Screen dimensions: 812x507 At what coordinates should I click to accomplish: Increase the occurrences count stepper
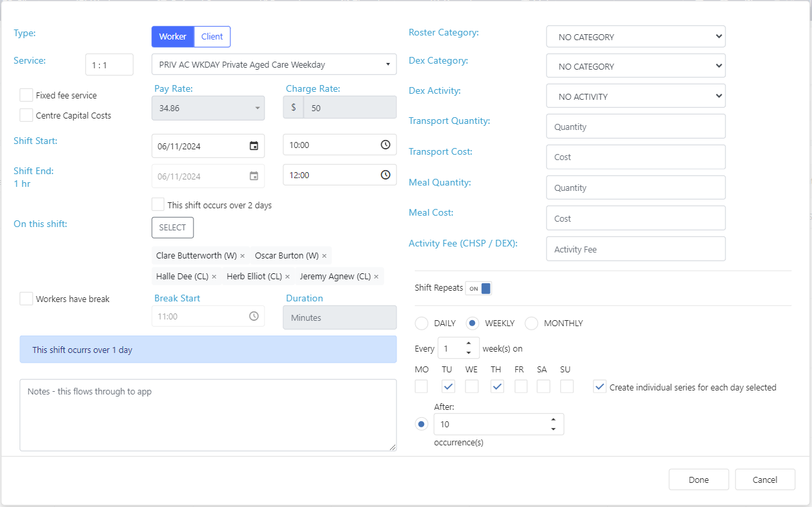(553, 420)
